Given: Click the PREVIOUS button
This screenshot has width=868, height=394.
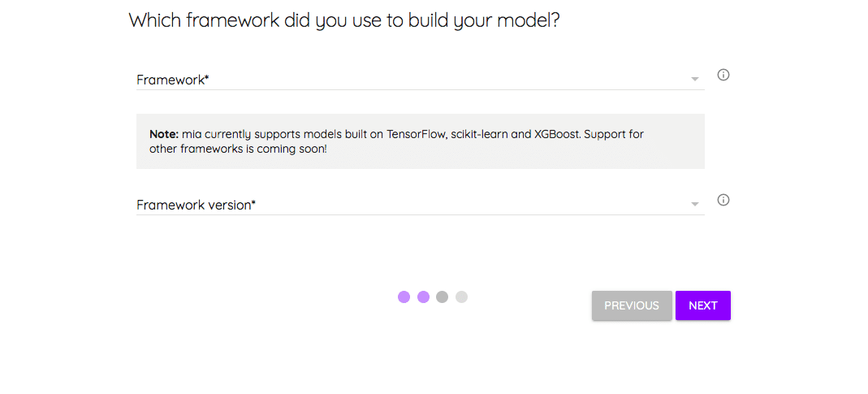Looking at the screenshot, I should (632, 305).
